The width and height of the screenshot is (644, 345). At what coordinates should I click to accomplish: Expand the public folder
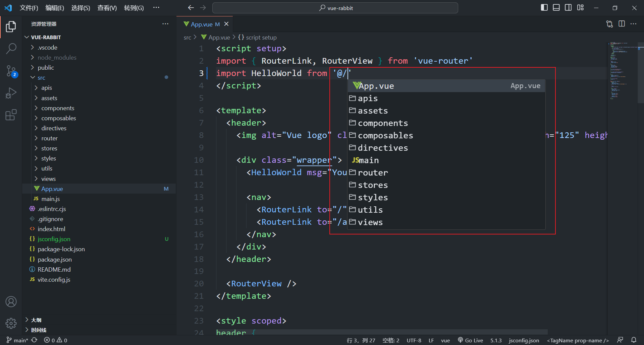(99, 67)
